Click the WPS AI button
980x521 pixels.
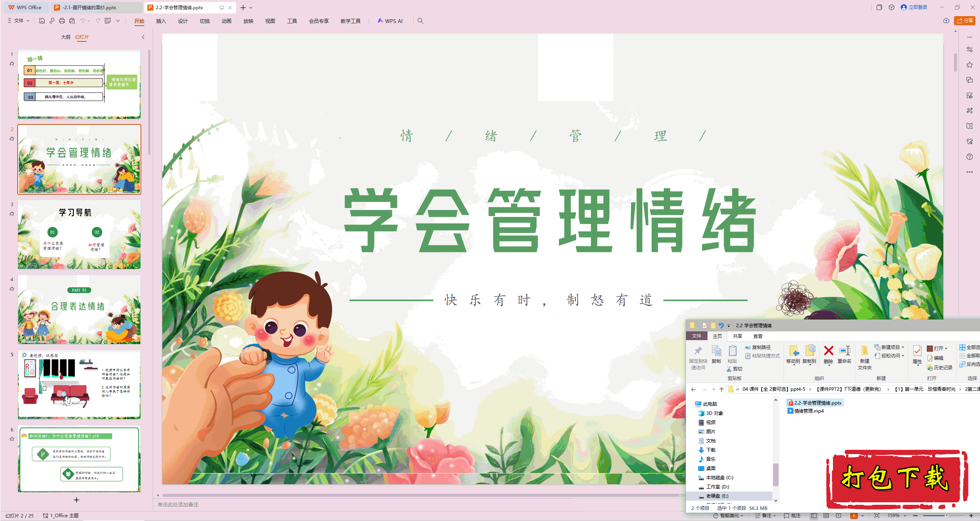[390, 21]
